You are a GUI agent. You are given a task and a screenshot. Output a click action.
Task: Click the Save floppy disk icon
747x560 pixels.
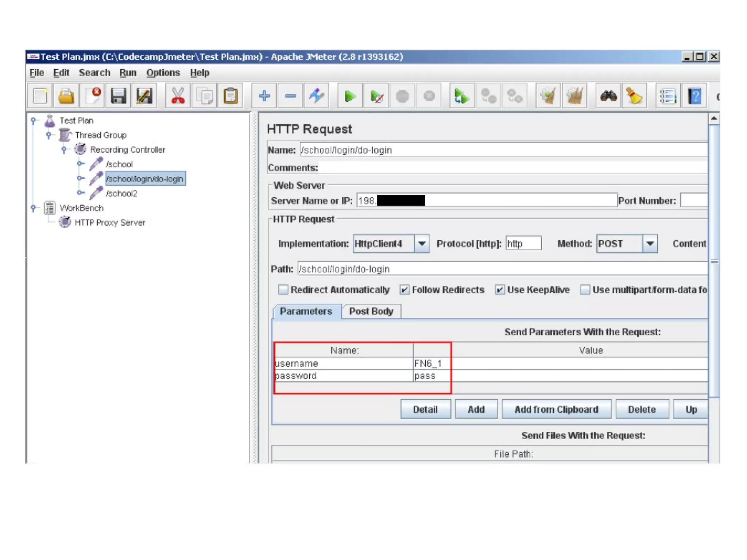(x=118, y=96)
